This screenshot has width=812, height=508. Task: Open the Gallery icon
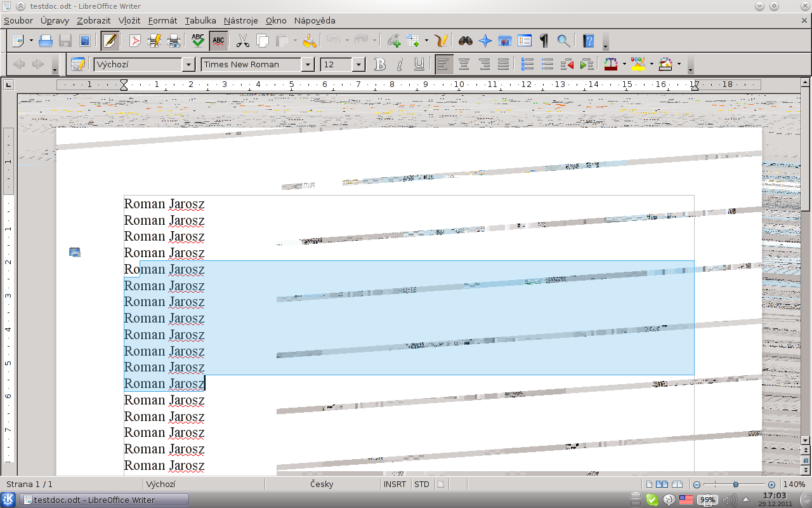tap(505, 41)
